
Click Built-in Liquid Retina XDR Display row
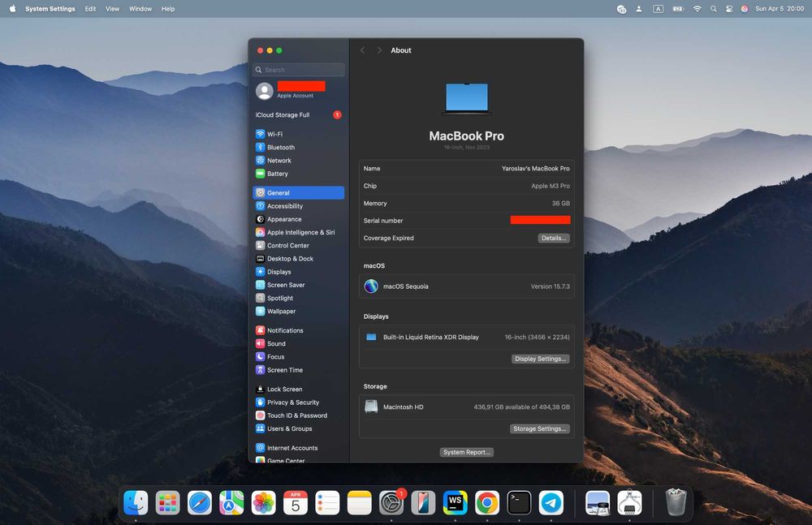(467, 337)
